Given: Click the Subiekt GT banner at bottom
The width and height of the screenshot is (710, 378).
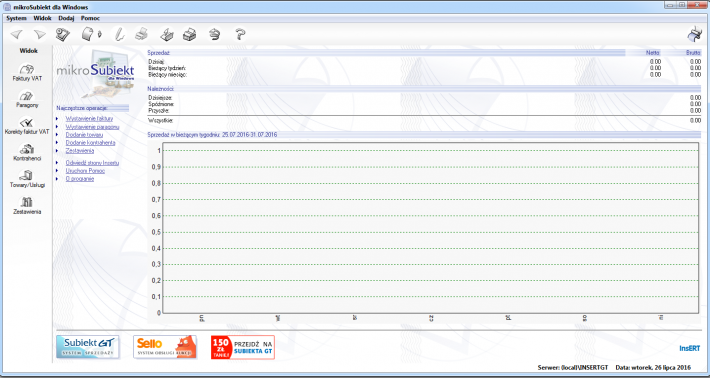Looking at the screenshot, I should [88, 347].
